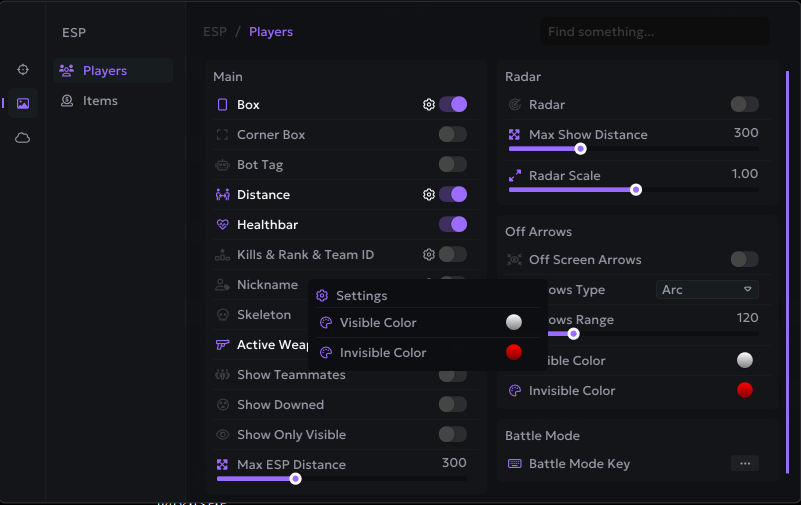Screen dimensions: 801x505
Task: Click the cloud icon in left sidebar
Action: tap(22, 138)
